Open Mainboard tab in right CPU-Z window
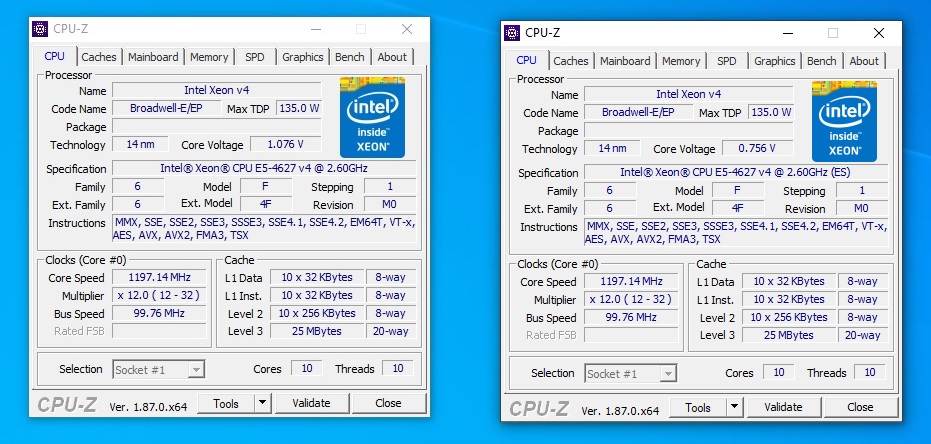Viewport: 931px width, 444px height. pyautogui.click(x=625, y=61)
